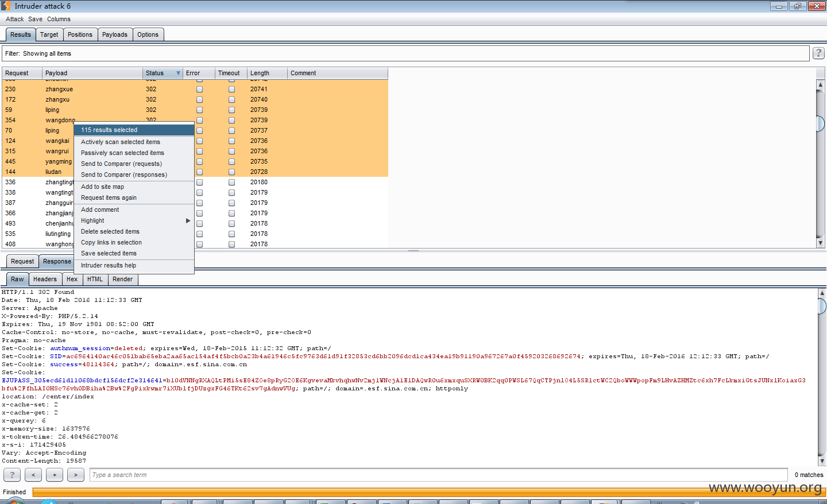Toggle Timeout checkbox for request 59

click(x=231, y=110)
